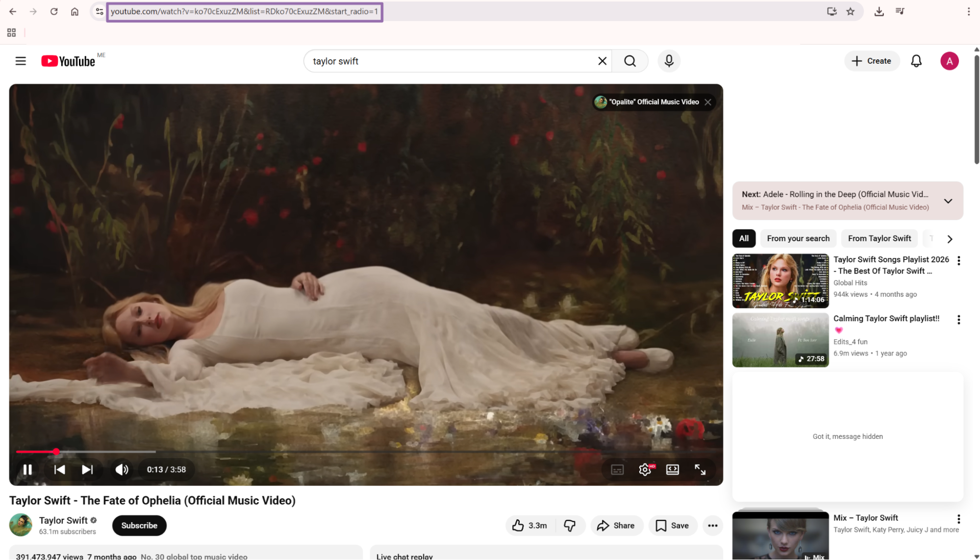Select From Taylor Swift chip
The image size is (980, 560).
tap(879, 238)
